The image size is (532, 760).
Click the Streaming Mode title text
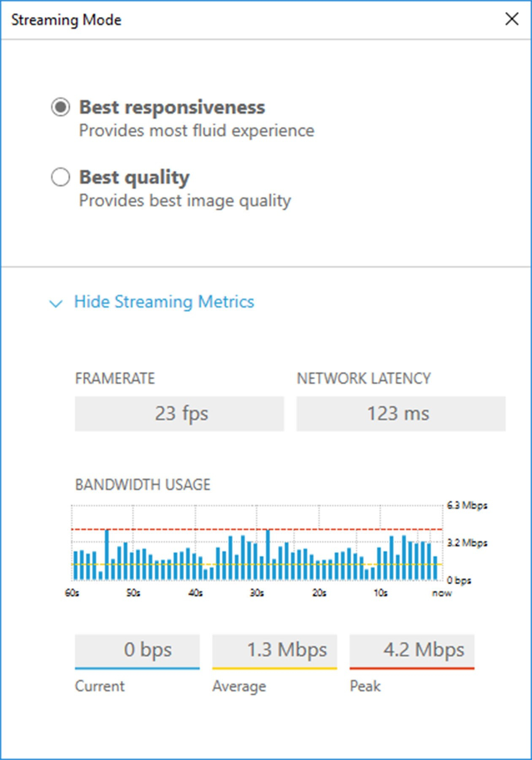(66, 20)
